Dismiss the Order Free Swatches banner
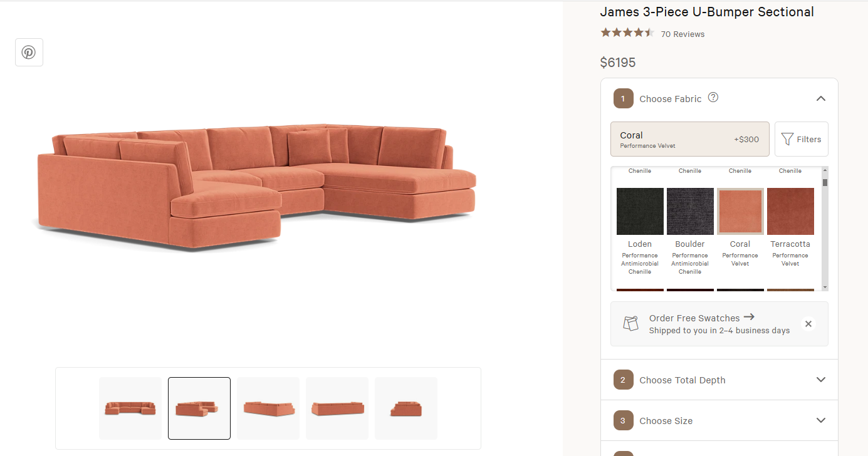Screen dimensions: 868x456 point(808,324)
